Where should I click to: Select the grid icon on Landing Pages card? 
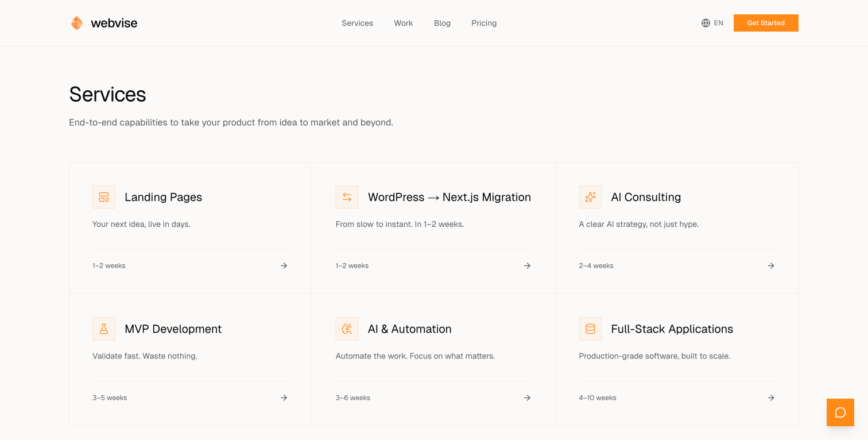[104, 196]
